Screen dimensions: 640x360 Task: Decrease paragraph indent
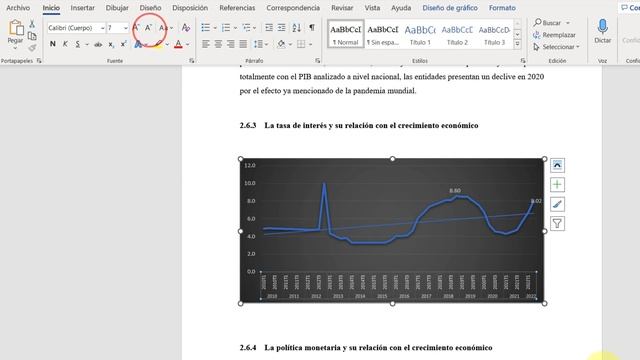[269, 28]
